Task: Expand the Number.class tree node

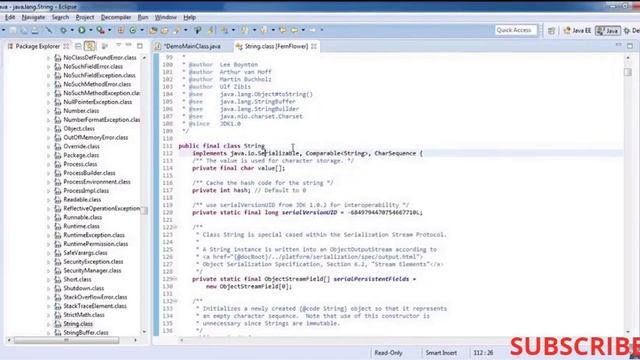Action: 49,111
